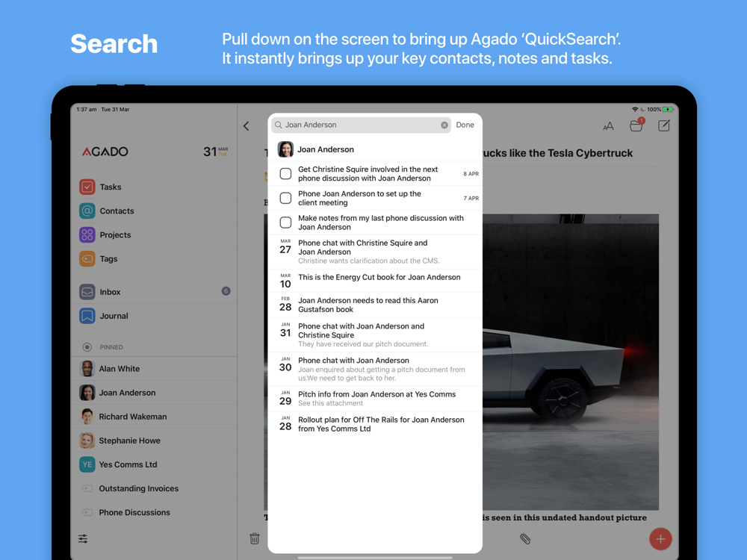Open the Tags section icon
Viewport: 747px width, 560px height.
[x=87, y=258]
